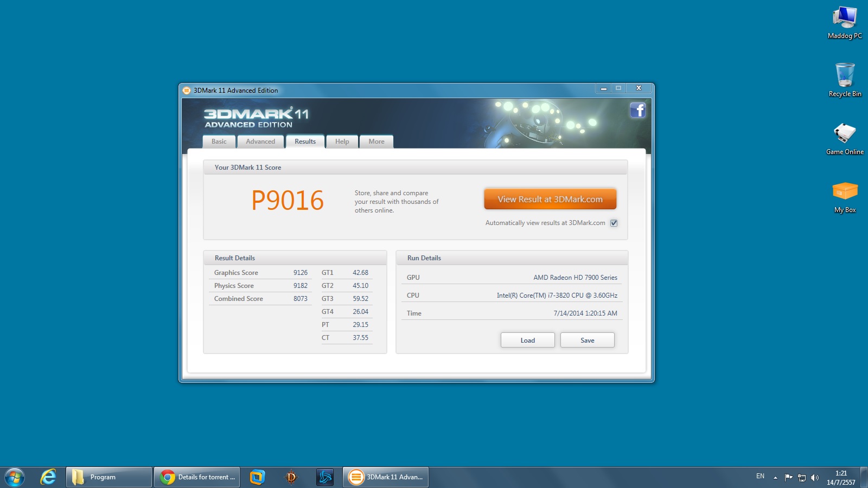868x488 pixels.
Task: Launch Internet Explorer from the taskbar
Action: point(48,477)
